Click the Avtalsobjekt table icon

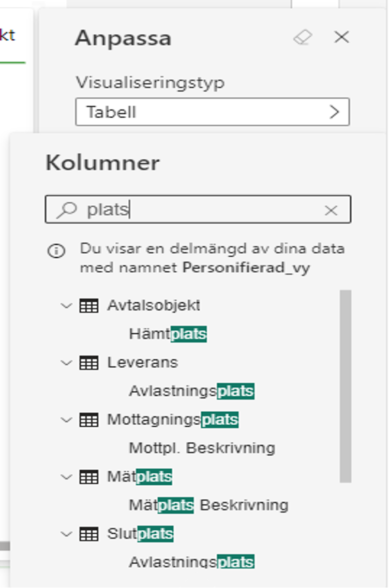pyautogui.click(x=89, y=306)
